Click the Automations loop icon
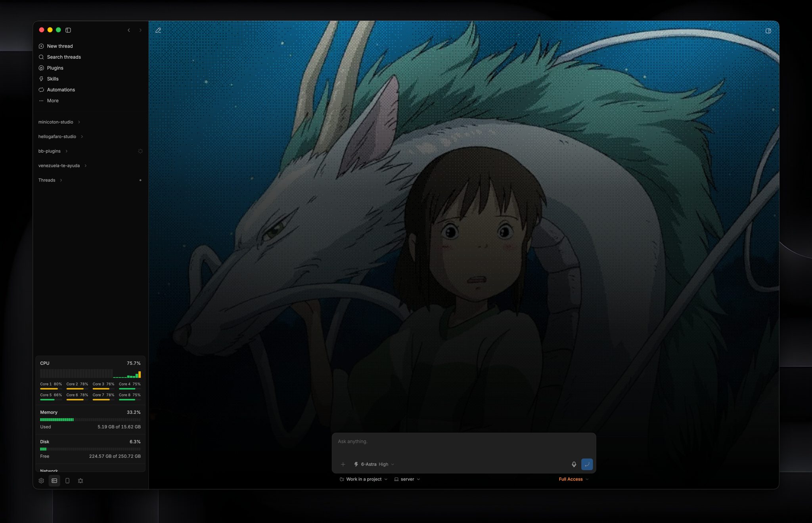 41,90
